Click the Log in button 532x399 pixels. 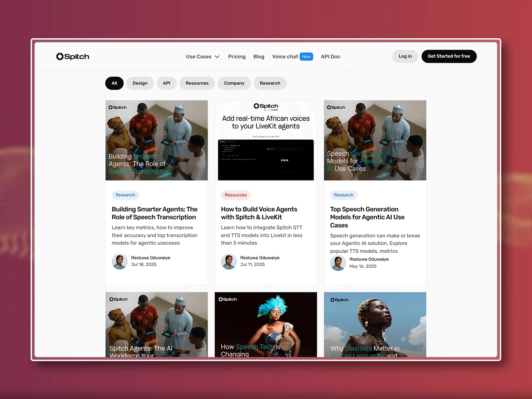(405, 56)
